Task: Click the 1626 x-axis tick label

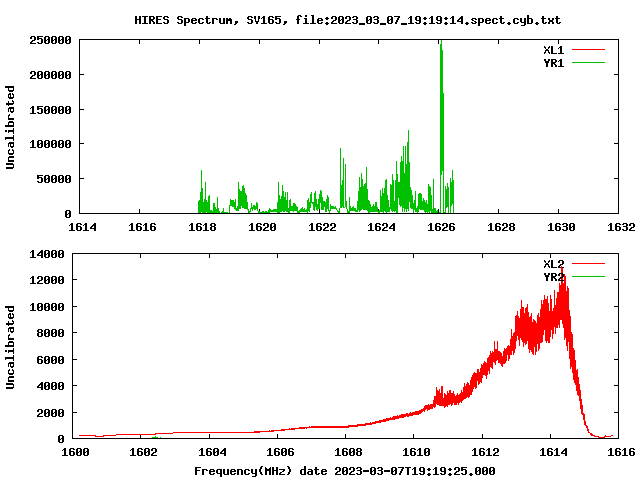Action: pyautogui.click(x=441, y=227)
